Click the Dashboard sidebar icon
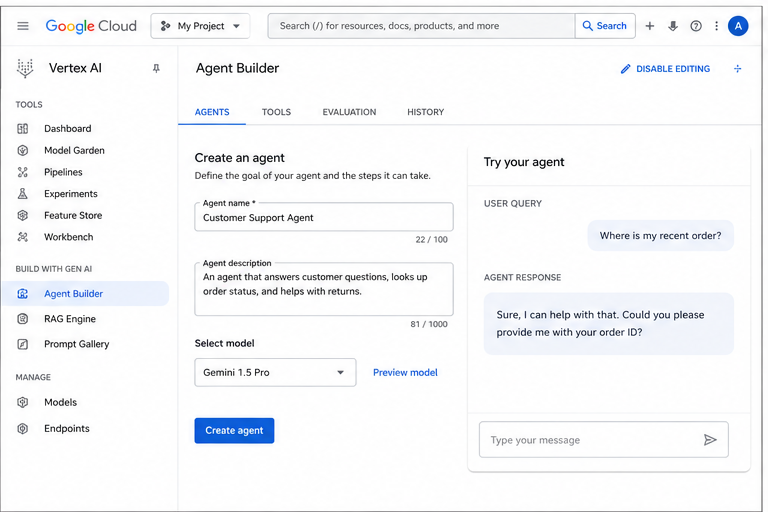This screenshot has height=512, width=768. point(23,128)
